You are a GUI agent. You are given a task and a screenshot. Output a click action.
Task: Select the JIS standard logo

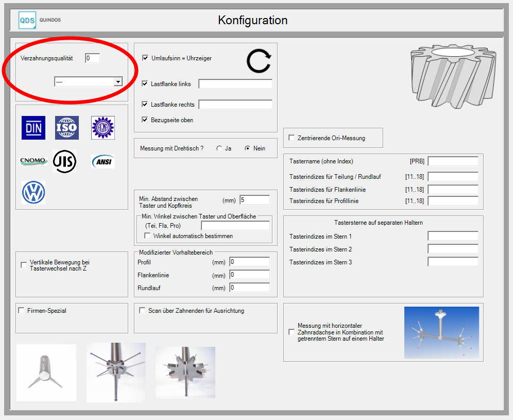64,161
